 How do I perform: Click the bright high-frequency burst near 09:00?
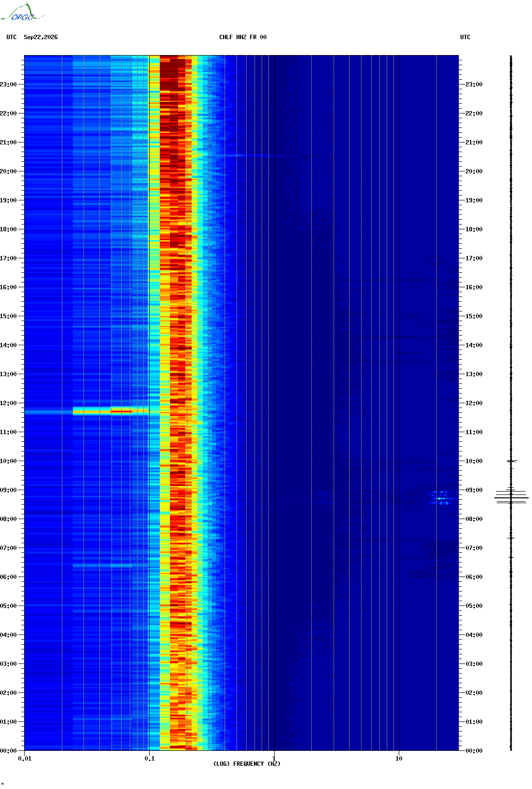pos(440,498)
